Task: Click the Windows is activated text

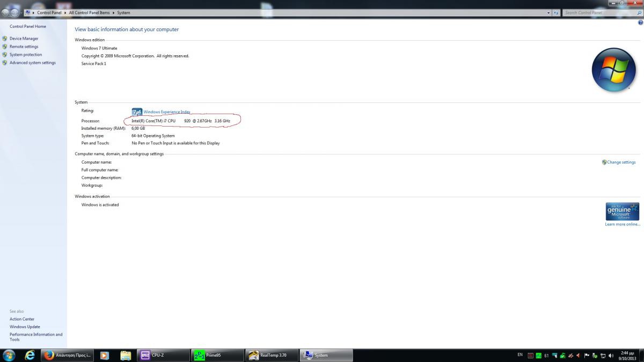Action: pos(100,205)
